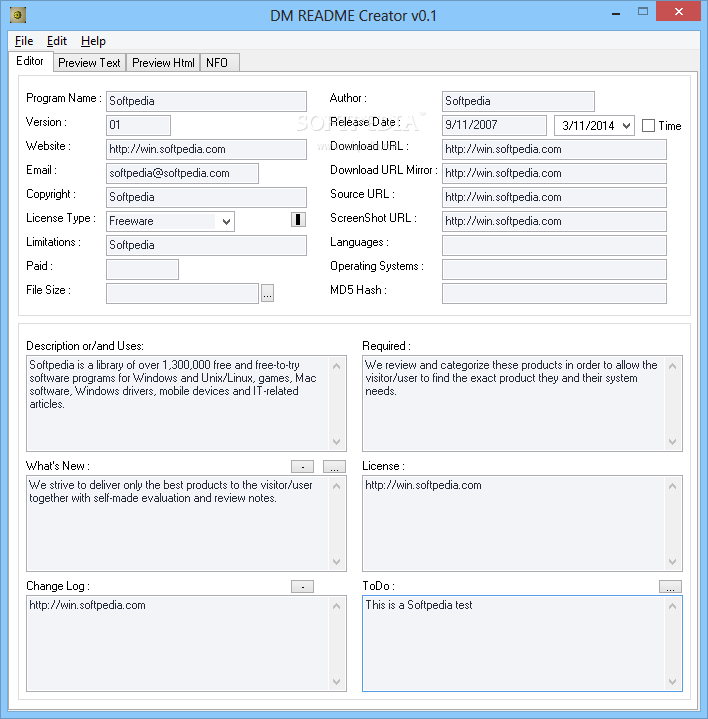Click the Download URL Mirror field

coord(554,173)
